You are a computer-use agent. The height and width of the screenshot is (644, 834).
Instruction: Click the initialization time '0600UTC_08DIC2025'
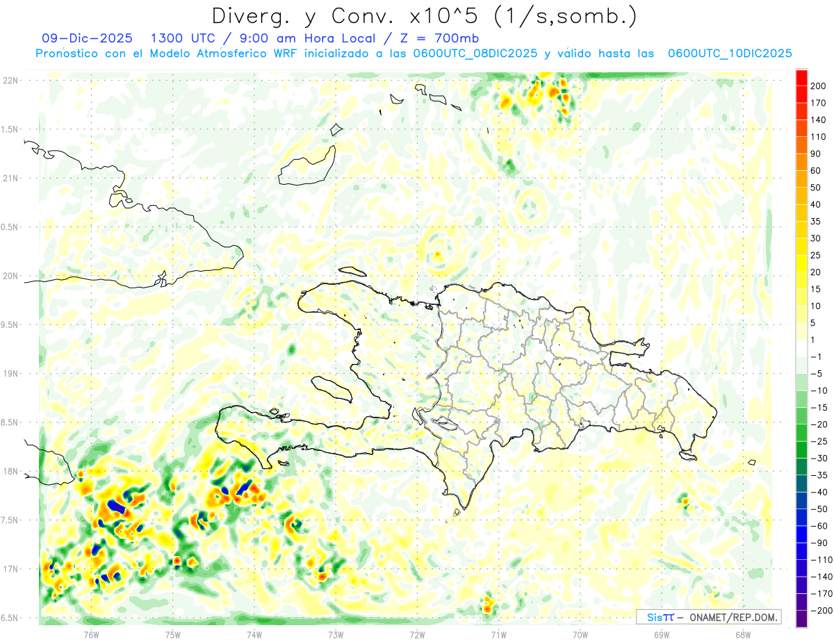click(x=475, y=53)
